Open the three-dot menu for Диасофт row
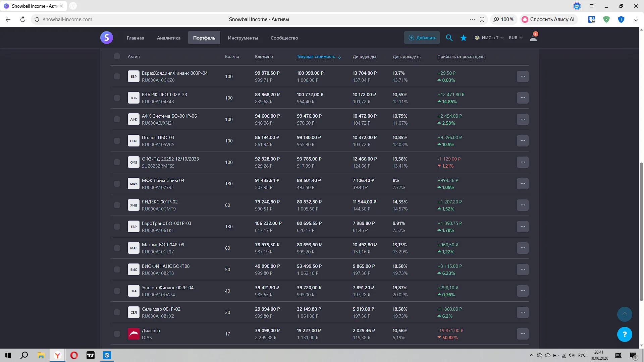This screenshot has height=362, width=644. (x=523, y=334)
